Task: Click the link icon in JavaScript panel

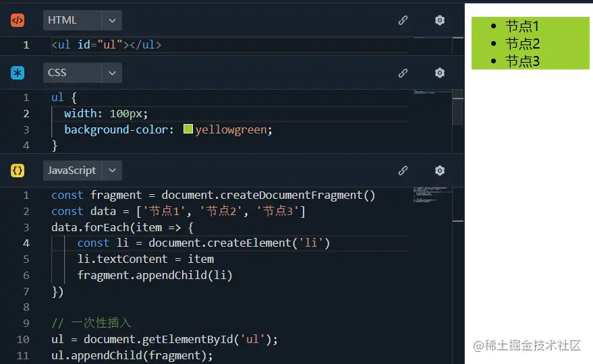Action: pos(403,171)
